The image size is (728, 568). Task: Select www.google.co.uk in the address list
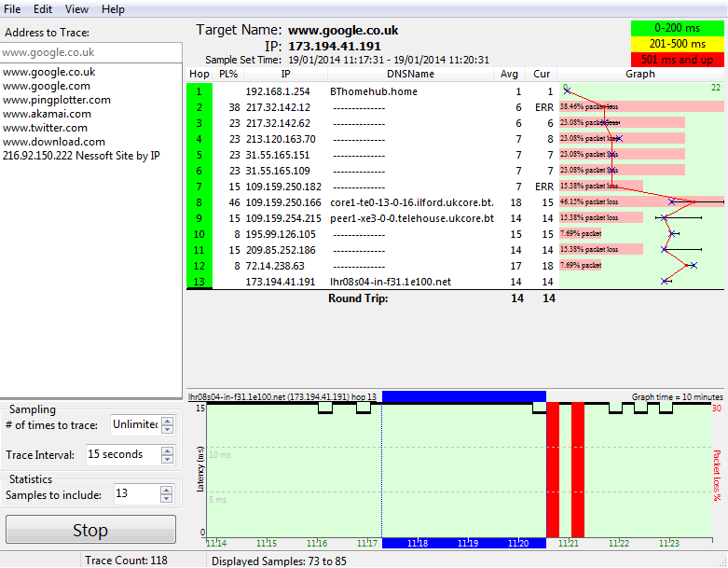click(x=48, y=72)
